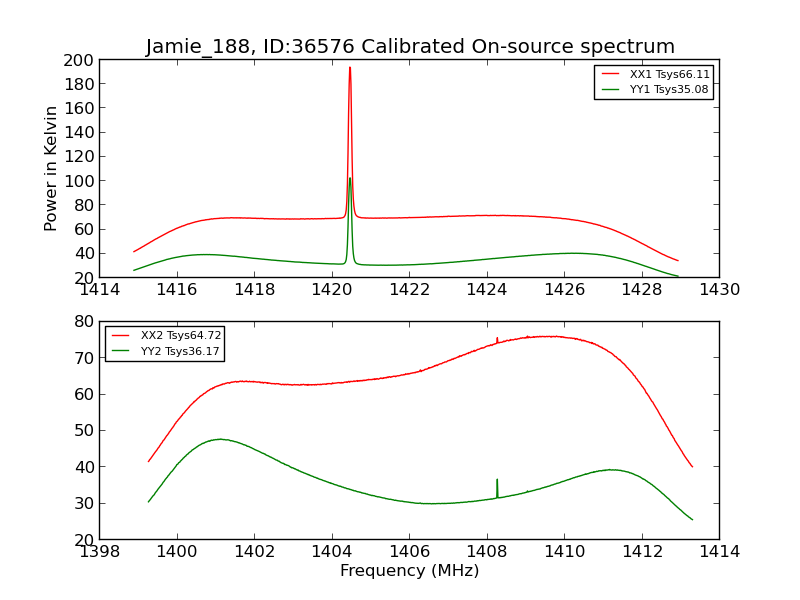Screen dimensions: 800x600
Task: Click the x-axis tick label "1426"
Action: coord(565,289)
